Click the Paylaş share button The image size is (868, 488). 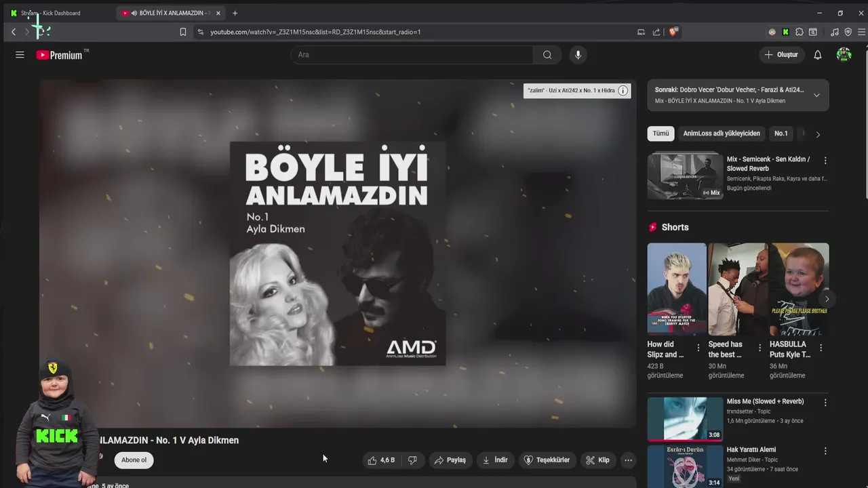pyautogui.click(x=450, y=460)
